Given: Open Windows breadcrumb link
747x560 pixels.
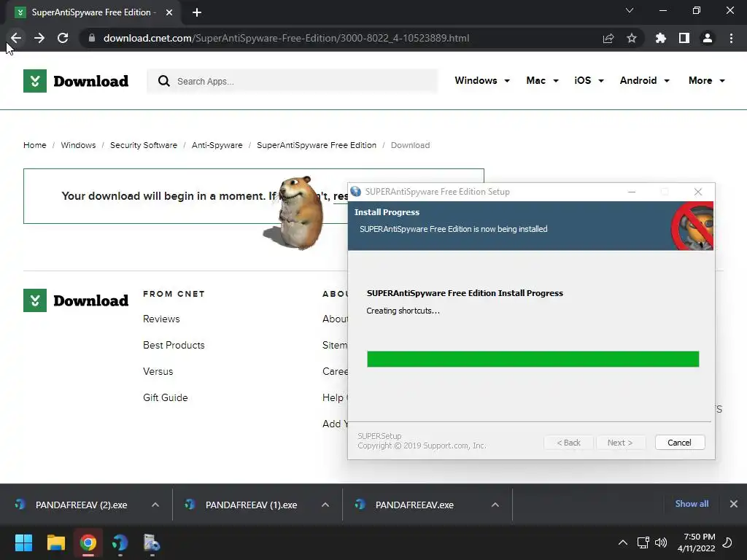Looking at the screenshot, I should 78,145.
